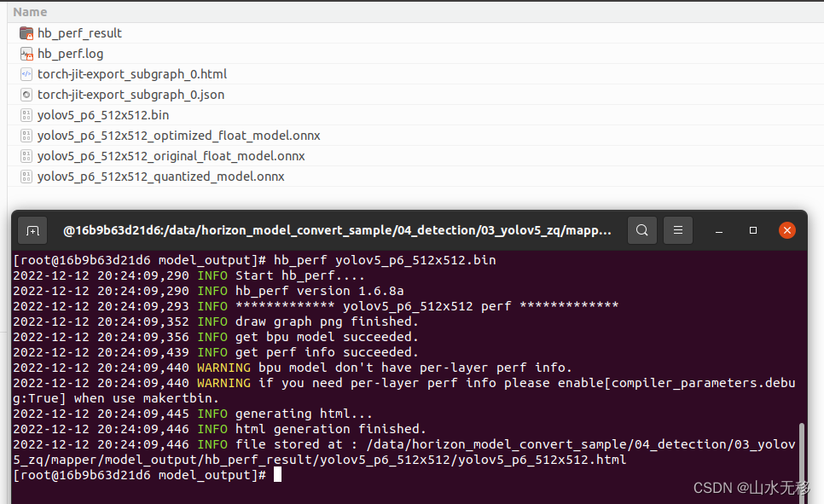Select torch-jit-export_subgraph_0.html file name
Screen dimensions: 824x504
[132, 74]
